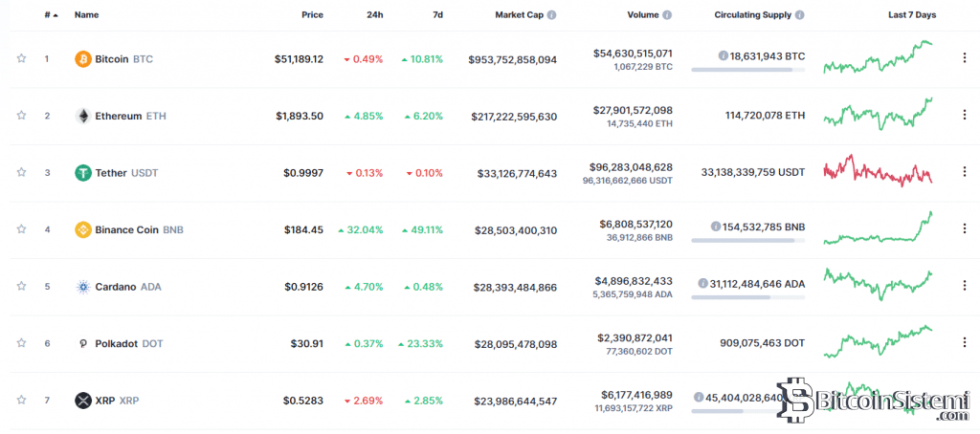The image size is (980, 434).
Task: Favorite Binance Coin with its star
Action: (x=21, y=229)
